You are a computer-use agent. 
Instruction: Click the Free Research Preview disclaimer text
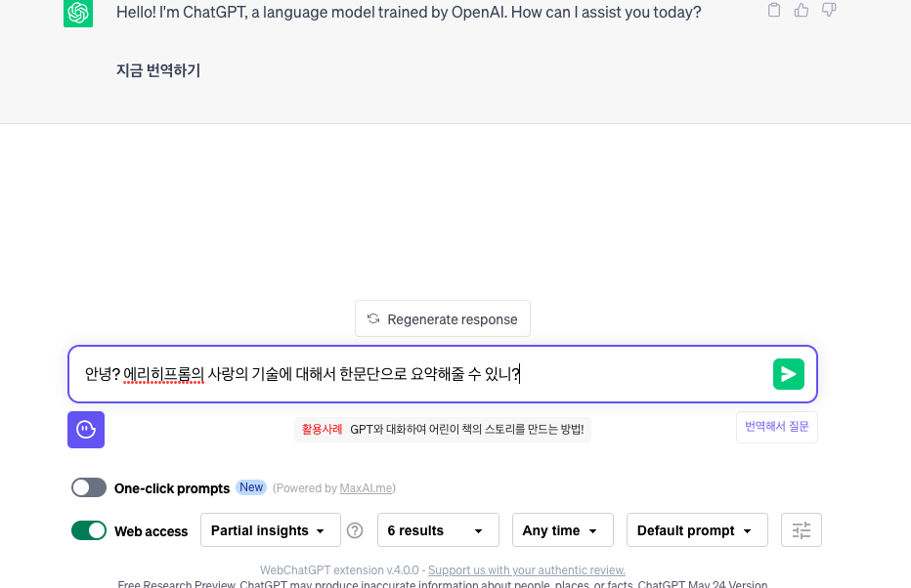442,583
